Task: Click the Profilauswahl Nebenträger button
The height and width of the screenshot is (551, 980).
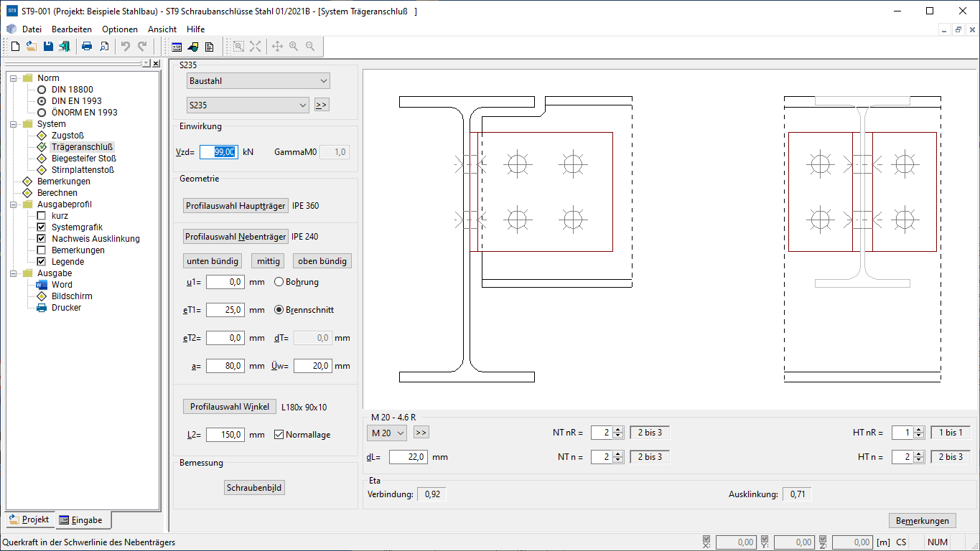Action: coord(235,237)
